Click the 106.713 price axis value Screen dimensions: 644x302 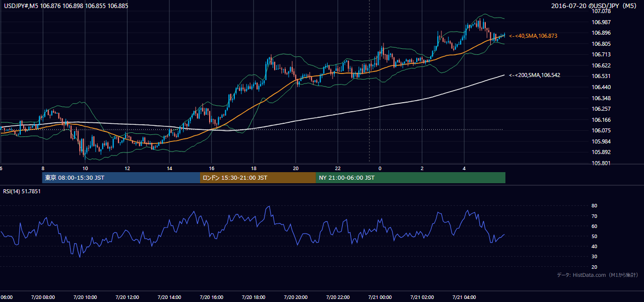(602, 54)
